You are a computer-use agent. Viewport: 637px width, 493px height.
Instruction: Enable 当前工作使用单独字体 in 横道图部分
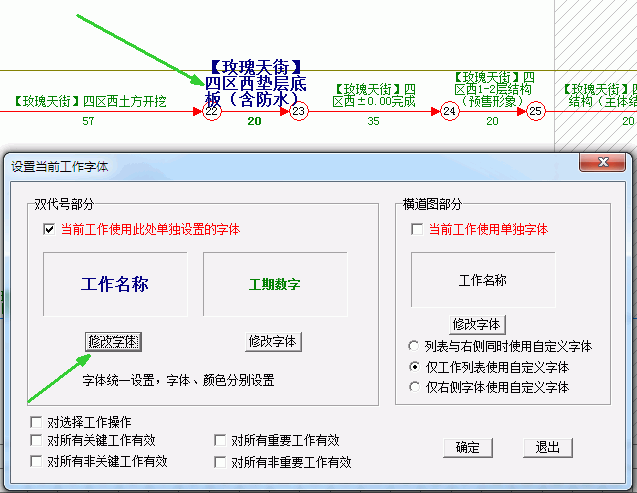[417, 229]
